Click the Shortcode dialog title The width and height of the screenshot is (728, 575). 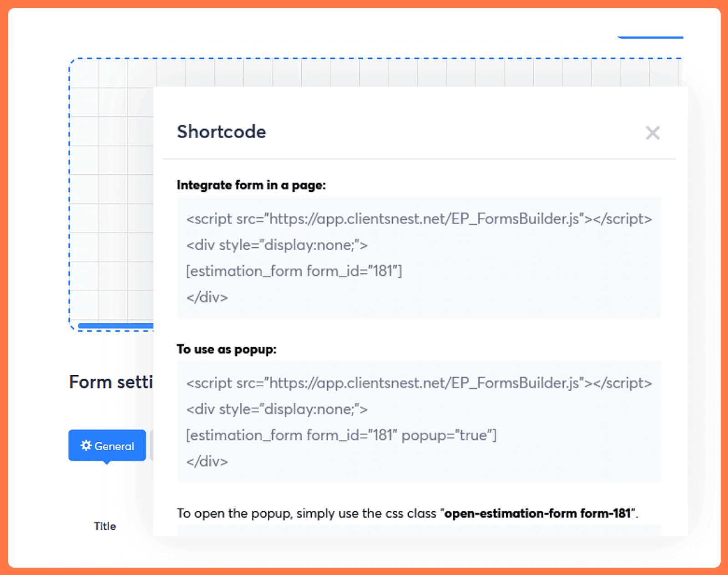click(x=221, y=132)
